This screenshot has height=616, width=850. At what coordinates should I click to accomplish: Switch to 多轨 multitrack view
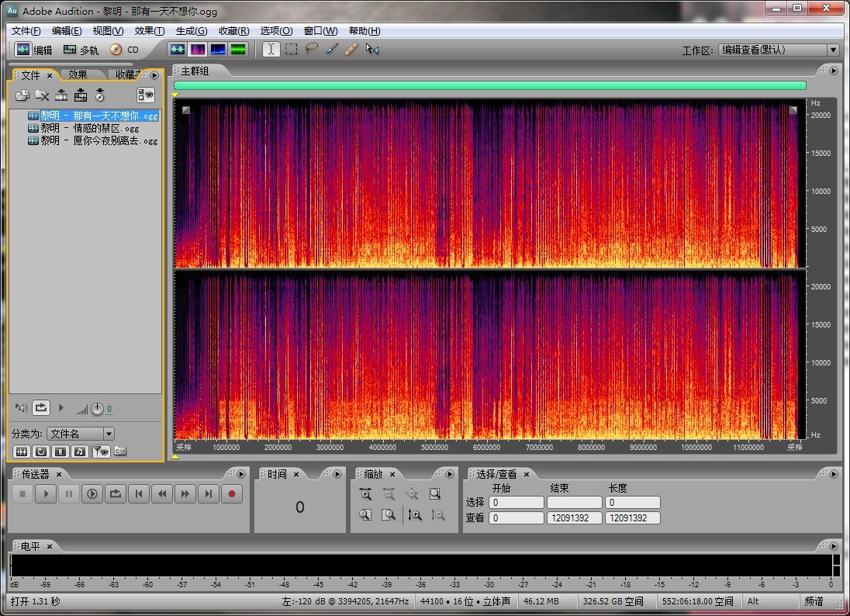tap(81, 50)
